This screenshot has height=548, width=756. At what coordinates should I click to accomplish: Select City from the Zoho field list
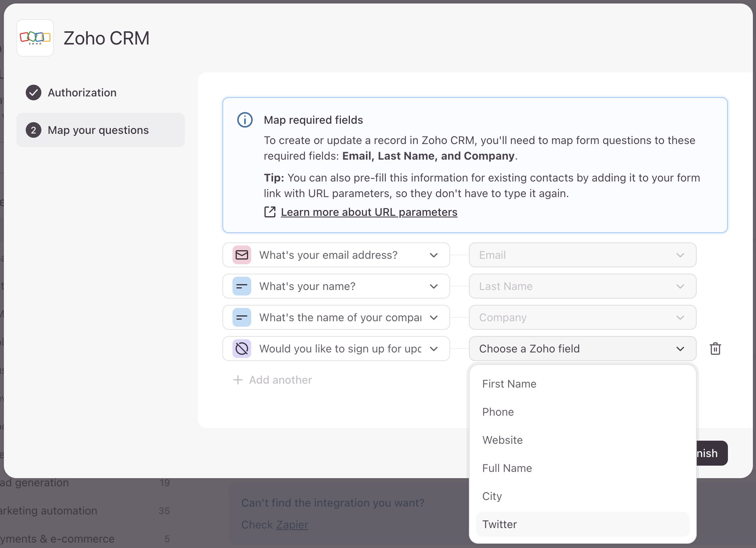583,496
